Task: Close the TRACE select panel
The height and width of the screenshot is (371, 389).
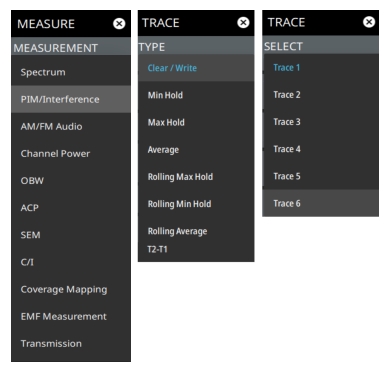Action: point(369,22)
